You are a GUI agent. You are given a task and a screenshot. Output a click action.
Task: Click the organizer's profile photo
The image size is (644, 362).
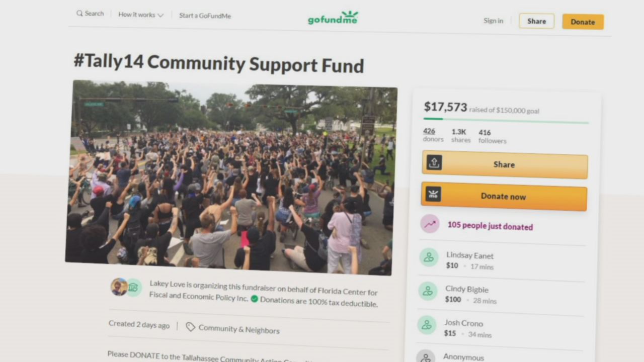[x=119, y=287]
